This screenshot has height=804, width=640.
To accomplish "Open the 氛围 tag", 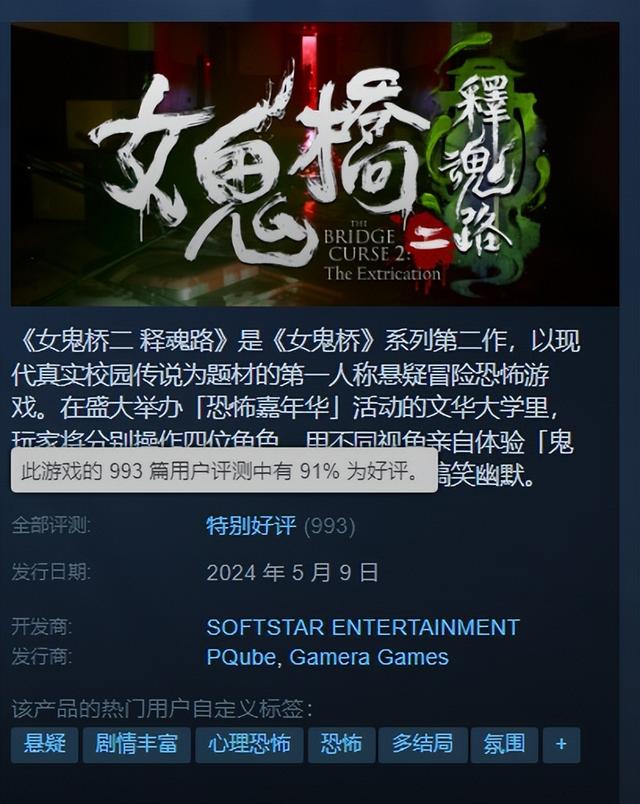I will (504, 744).
